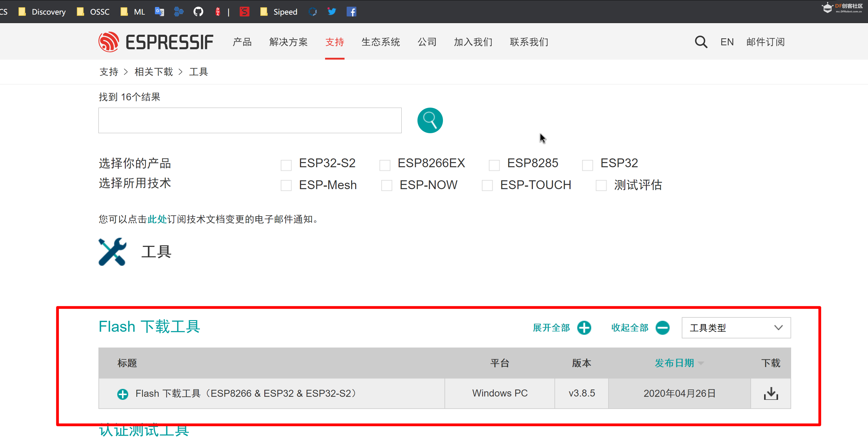Click the 展开全部 plus icon

(584, 328)
